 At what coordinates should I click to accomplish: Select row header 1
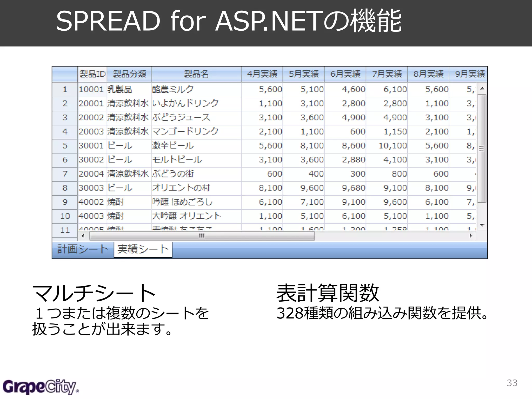tap(65, 90)
